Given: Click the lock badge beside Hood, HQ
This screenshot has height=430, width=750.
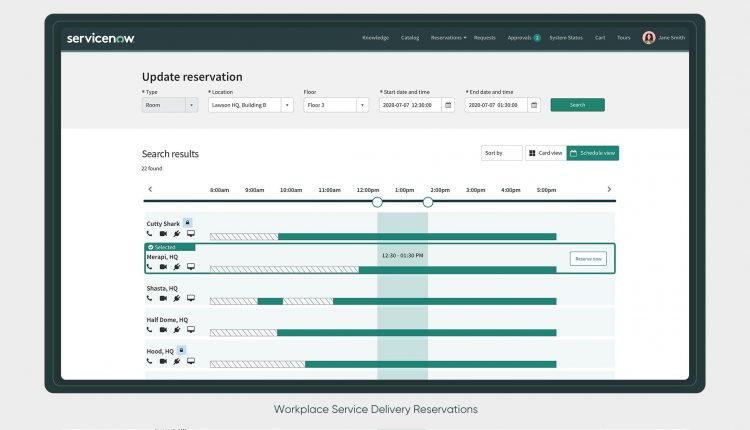Looking at the screenshot, I should pos(181,350).
